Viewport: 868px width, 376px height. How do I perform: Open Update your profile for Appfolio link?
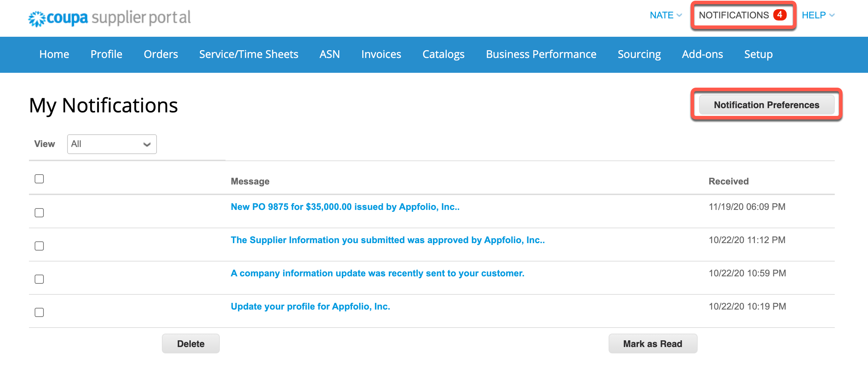310,306
